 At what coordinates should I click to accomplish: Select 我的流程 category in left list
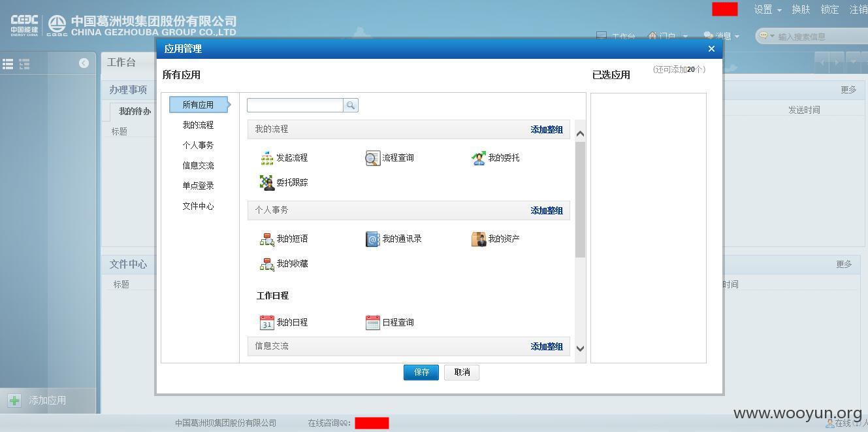[198, 125]
